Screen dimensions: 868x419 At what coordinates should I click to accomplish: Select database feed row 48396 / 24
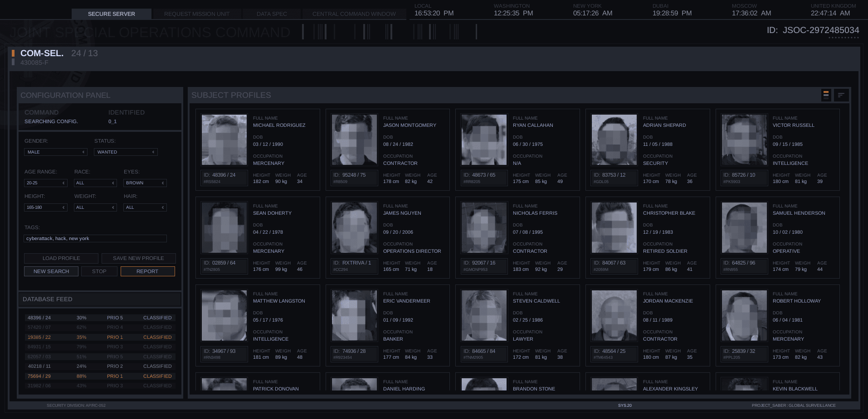pos(100,318)
